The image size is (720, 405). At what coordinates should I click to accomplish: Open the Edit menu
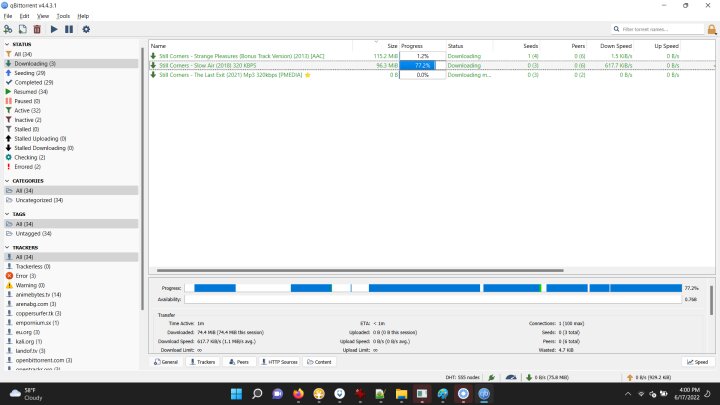click(24, 16)
